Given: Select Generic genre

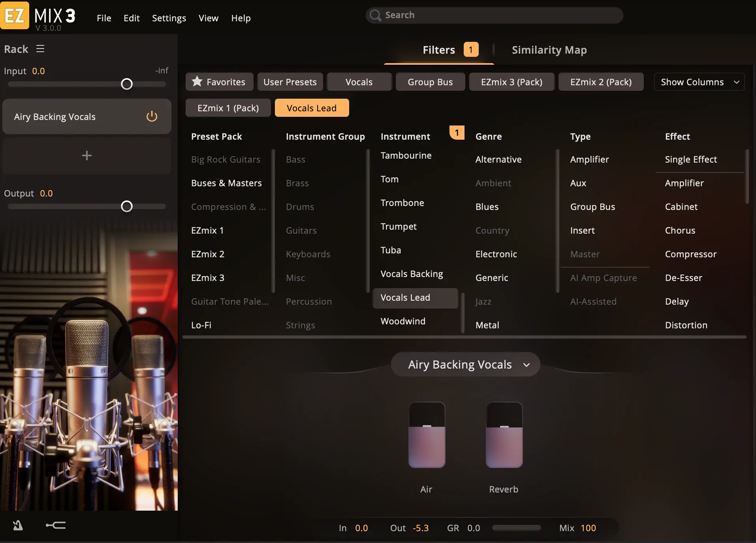Looking at the screenshot, I should [492, 278].
